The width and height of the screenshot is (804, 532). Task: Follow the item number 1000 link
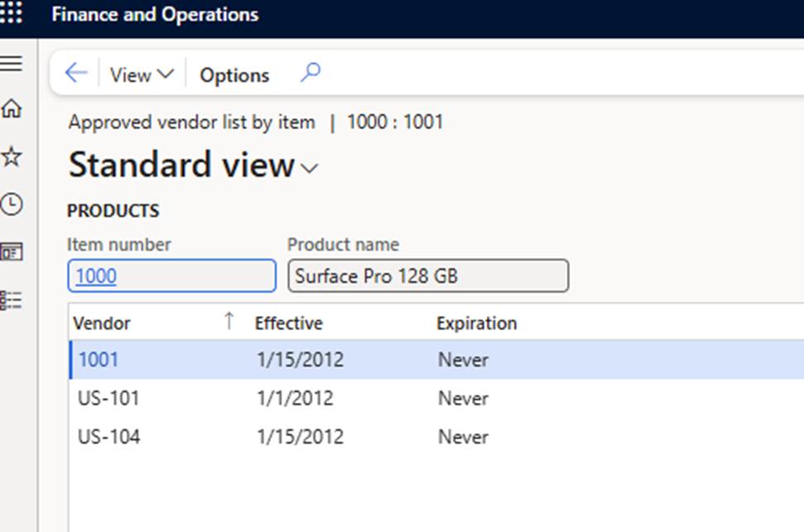coord(96,276)
